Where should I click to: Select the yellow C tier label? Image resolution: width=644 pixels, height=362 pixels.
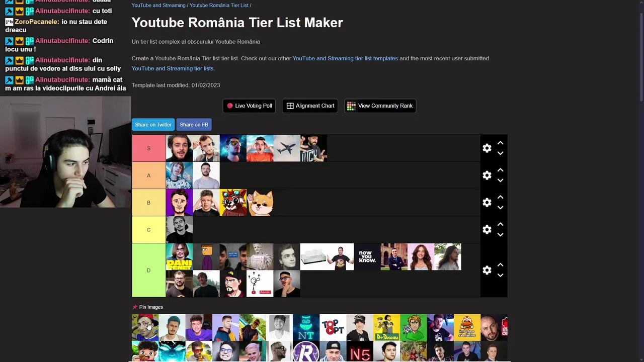(x=148, y=230)
